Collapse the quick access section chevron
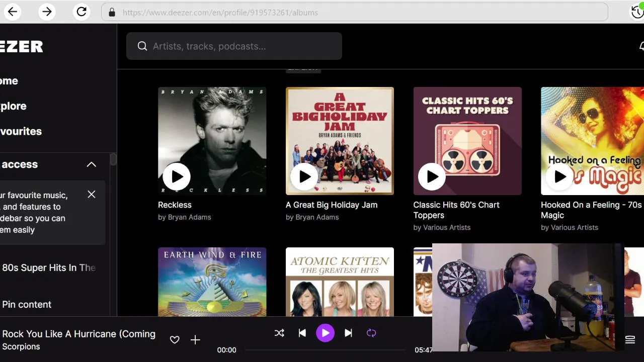 coord(91,164)
